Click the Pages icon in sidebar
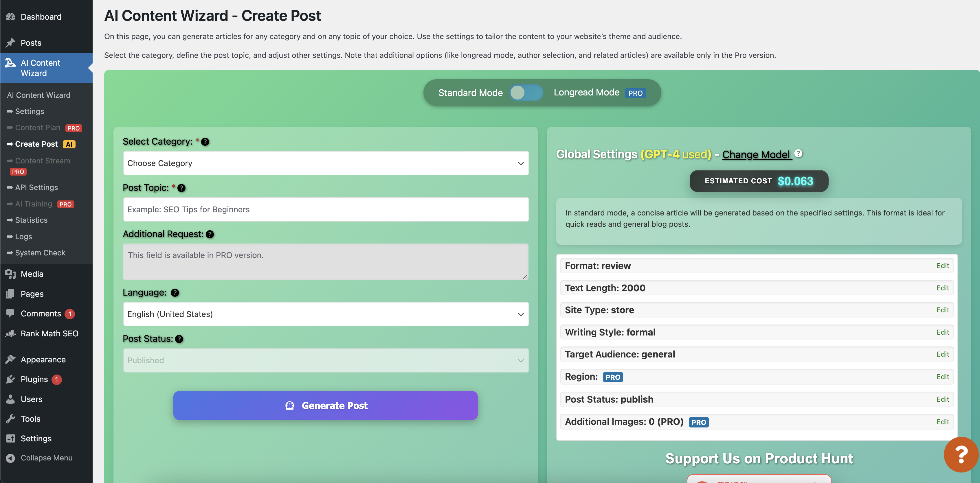This screenshot has width=980, height=483. point(10,294)
